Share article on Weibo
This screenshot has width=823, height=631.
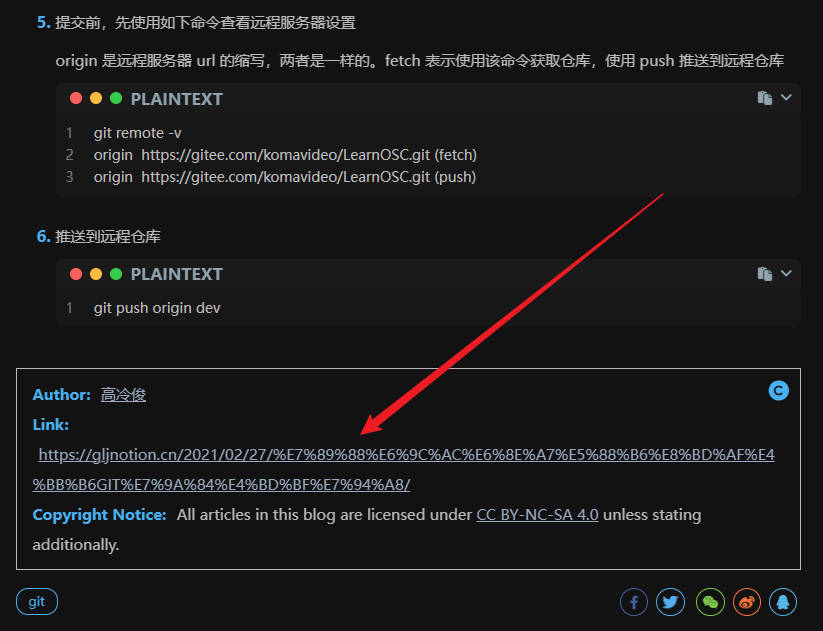pyautogui.click(x=747, y=602)
